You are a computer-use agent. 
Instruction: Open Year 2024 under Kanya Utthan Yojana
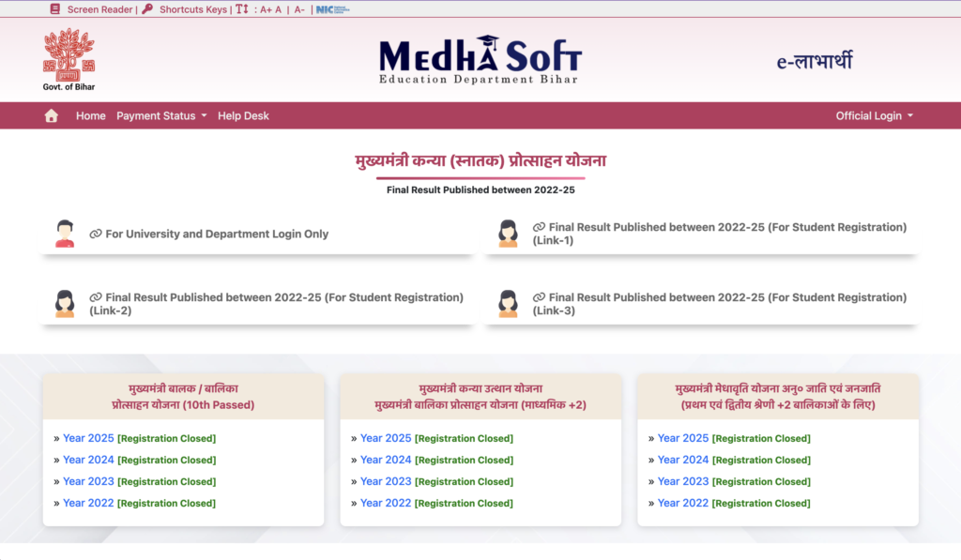coord(386,460)
